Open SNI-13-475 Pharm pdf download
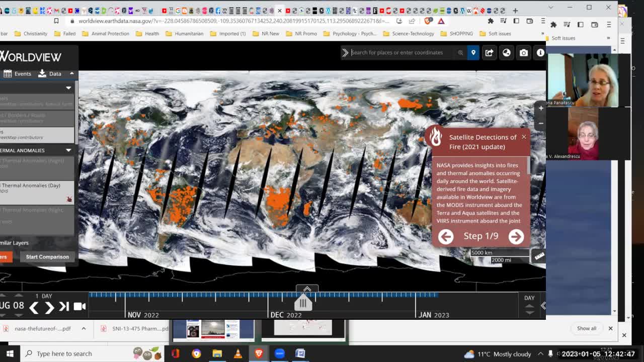The image size is (644, 362). pos(136,329)
